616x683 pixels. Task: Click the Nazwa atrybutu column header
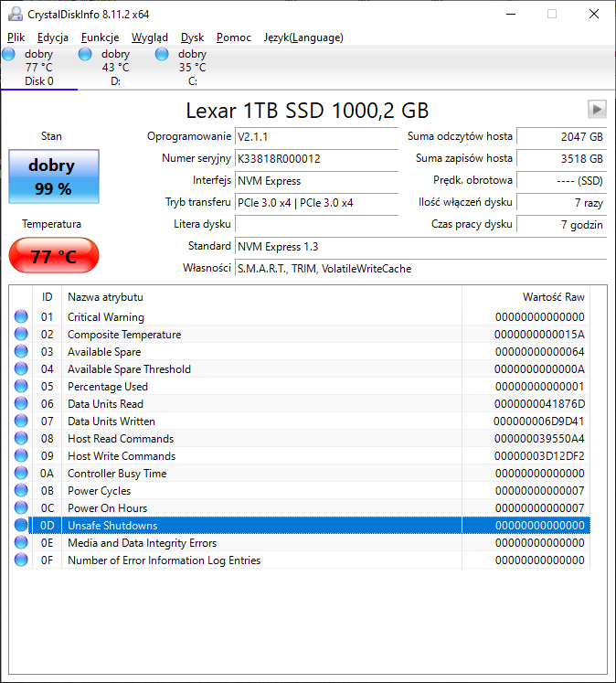pos(261,297)
